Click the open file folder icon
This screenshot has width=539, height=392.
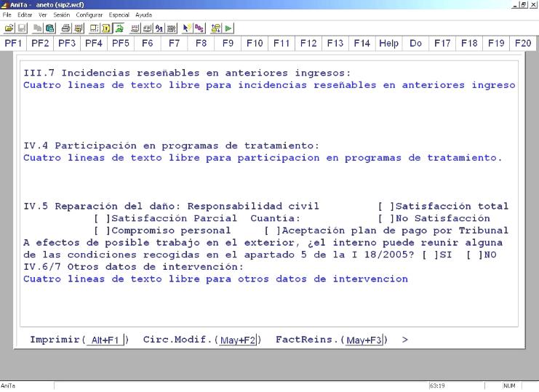(x=7, y=26)
